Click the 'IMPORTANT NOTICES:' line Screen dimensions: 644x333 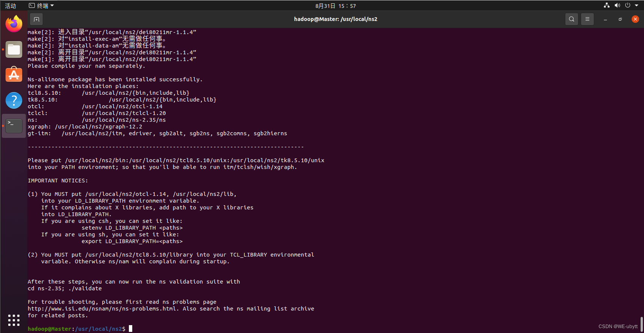[58, 181]
